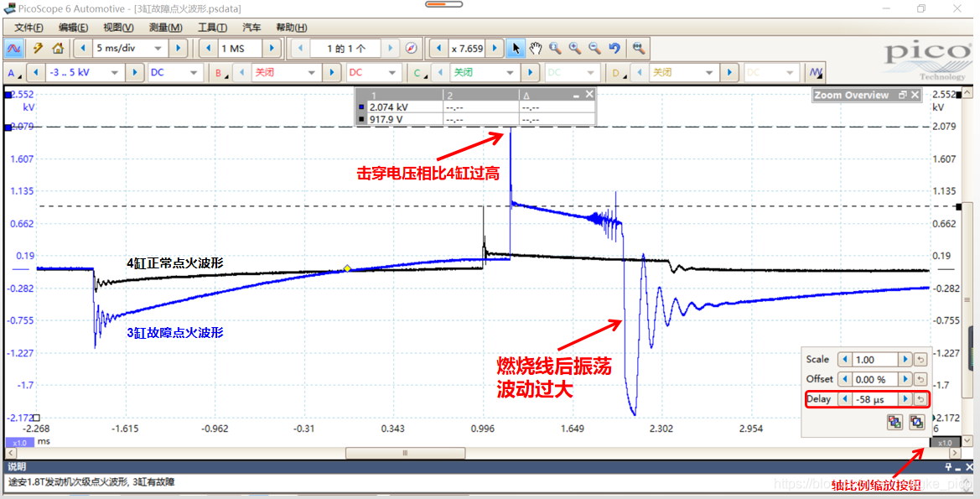Click the zoom out magnifier icon
Screen dimensions: 980x499
[594, 48]
